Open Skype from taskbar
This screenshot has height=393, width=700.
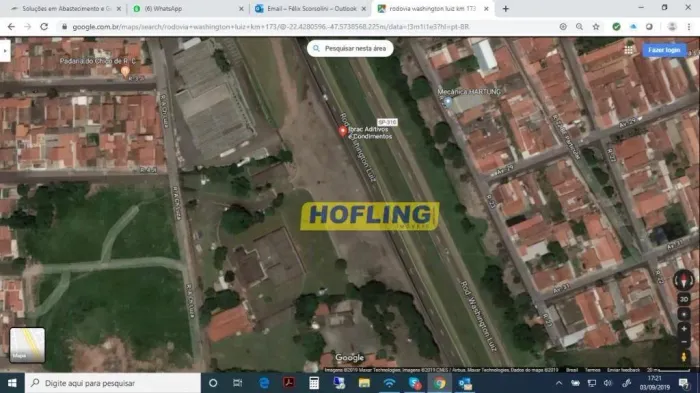tap(415, 383)
